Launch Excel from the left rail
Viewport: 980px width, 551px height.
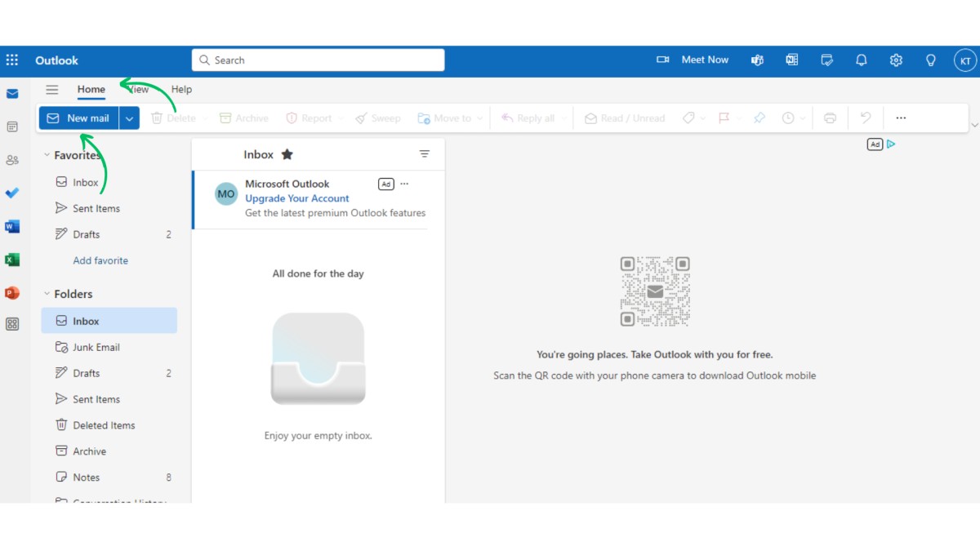12,260
